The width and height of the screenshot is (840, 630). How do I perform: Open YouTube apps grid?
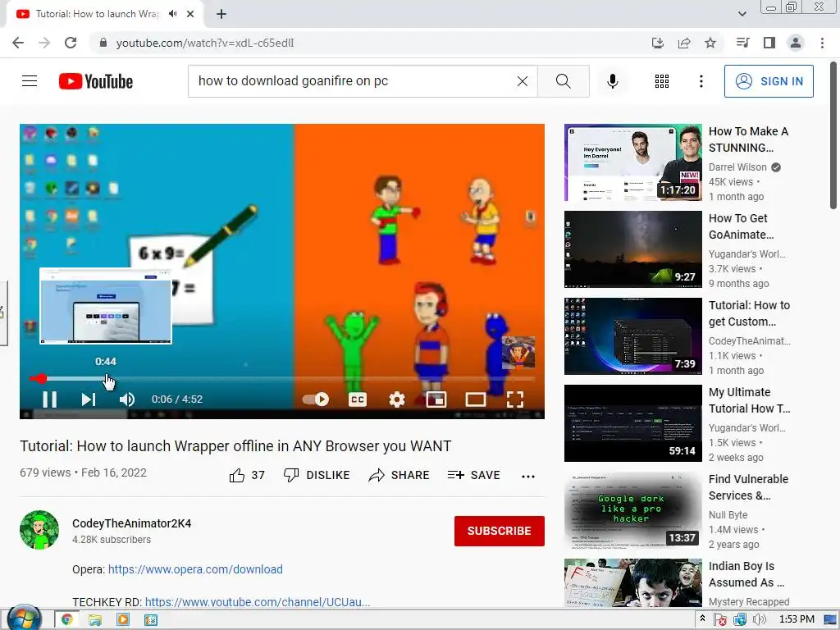662,81
